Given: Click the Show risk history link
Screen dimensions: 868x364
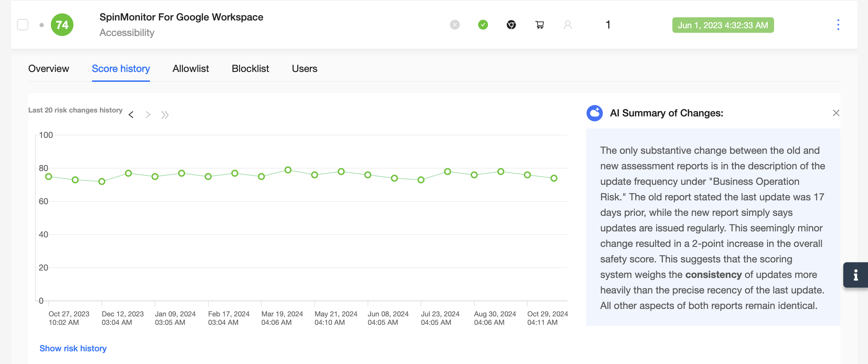Looking at the screenshot, I should tap(73, 348).
